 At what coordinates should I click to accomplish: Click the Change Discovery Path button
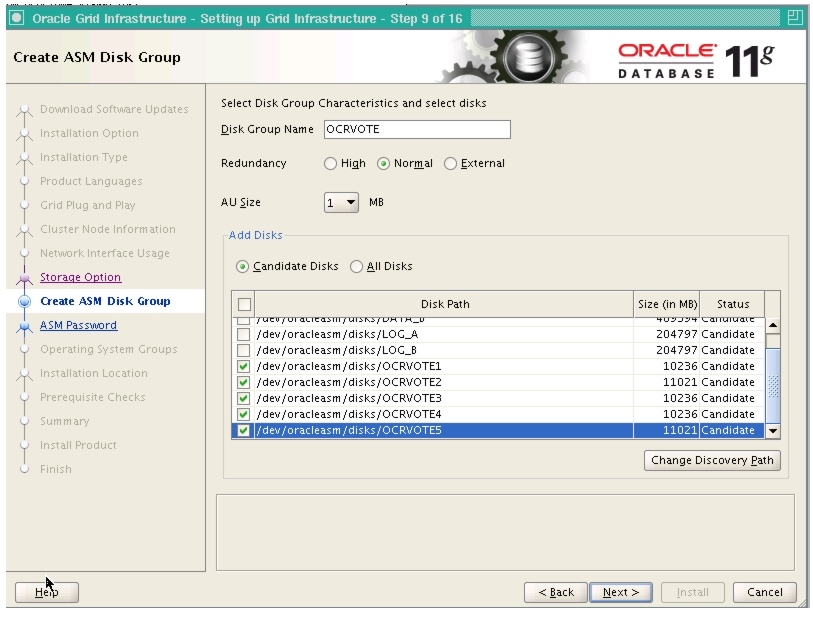(x=712, y=461)
